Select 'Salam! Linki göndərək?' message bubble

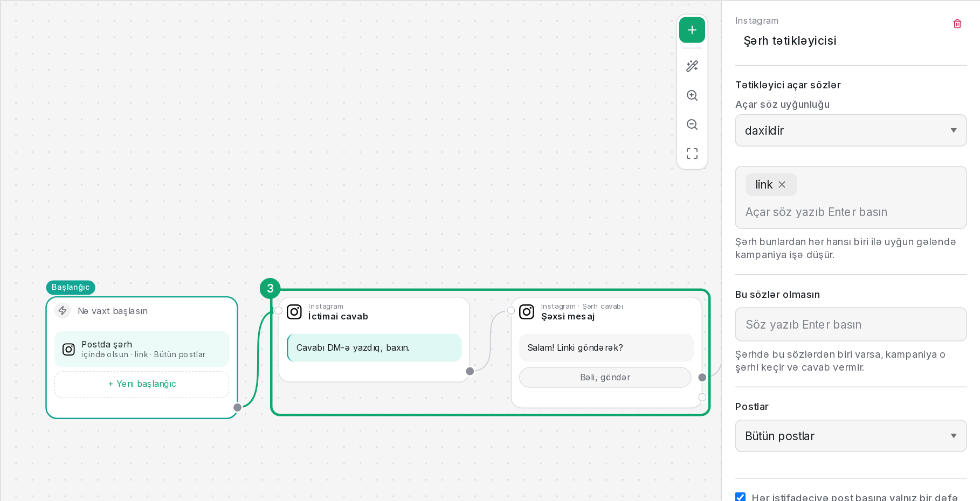(x=606, y=348)
